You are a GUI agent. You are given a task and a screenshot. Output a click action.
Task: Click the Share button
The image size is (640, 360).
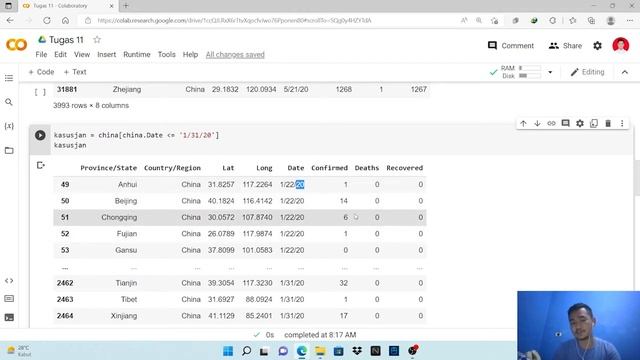point(565,46)
